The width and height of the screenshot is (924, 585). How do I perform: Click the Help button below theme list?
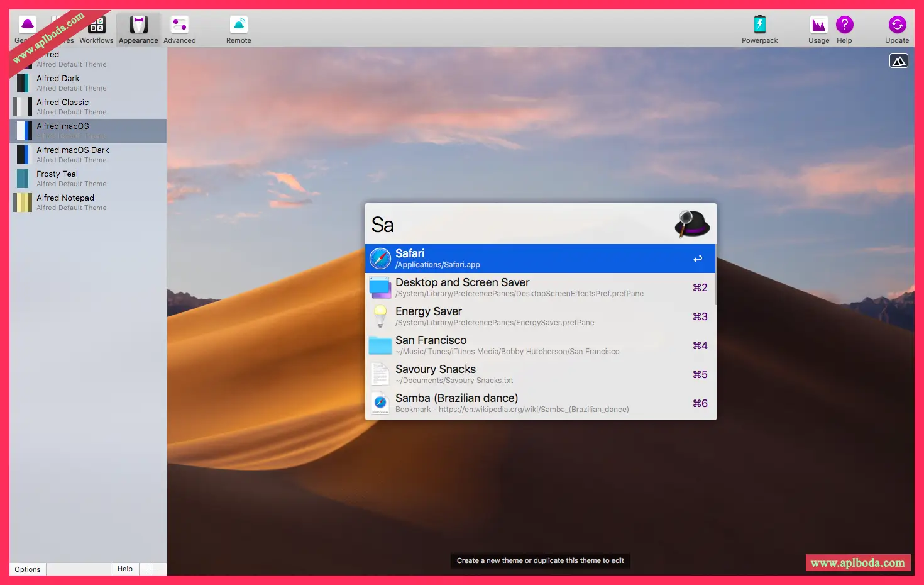[x=125, y=569]
